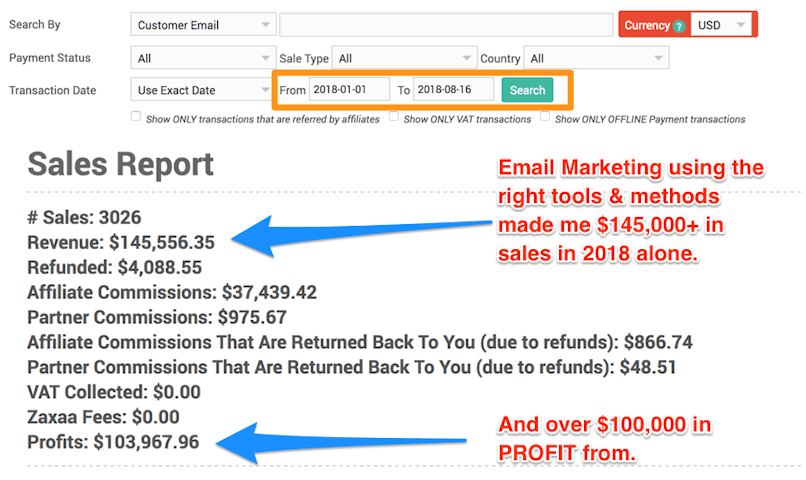806x480 pixels.
Task: Expand the USD currency dropdown
Action: click(723, 25)
